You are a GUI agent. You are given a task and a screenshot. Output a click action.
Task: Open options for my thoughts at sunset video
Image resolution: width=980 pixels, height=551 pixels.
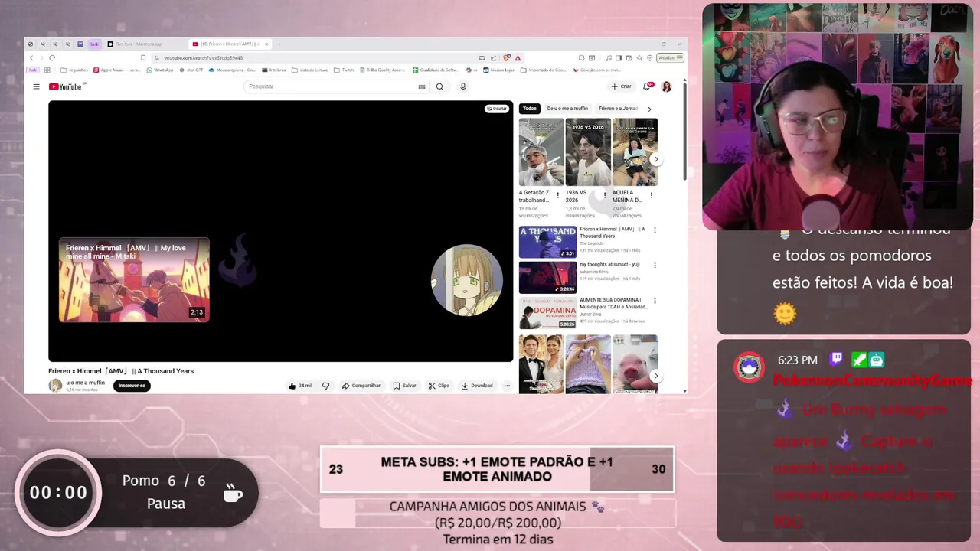point(655,265)
